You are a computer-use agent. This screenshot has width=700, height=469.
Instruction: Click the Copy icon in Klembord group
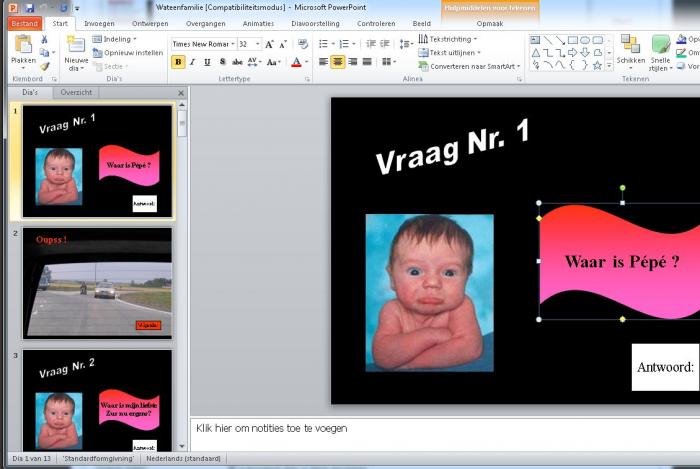tap(44, 53)
